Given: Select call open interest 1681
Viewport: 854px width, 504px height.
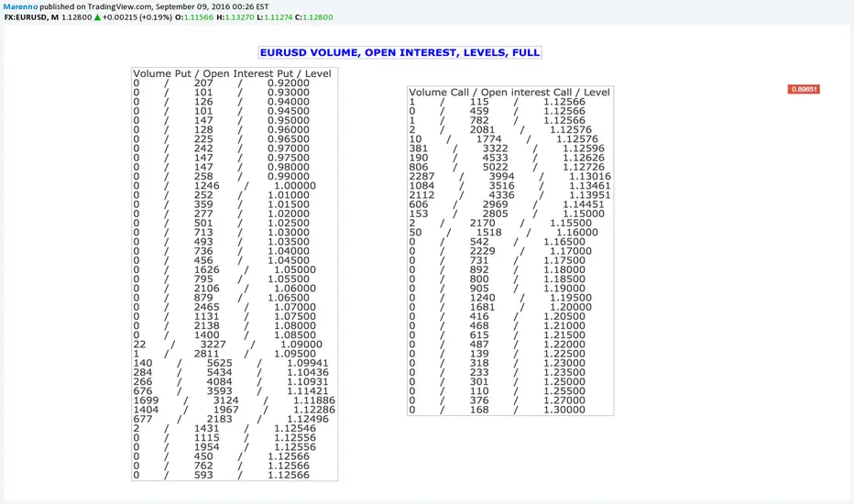Looking at the screenshot, I should coord(483,307).
